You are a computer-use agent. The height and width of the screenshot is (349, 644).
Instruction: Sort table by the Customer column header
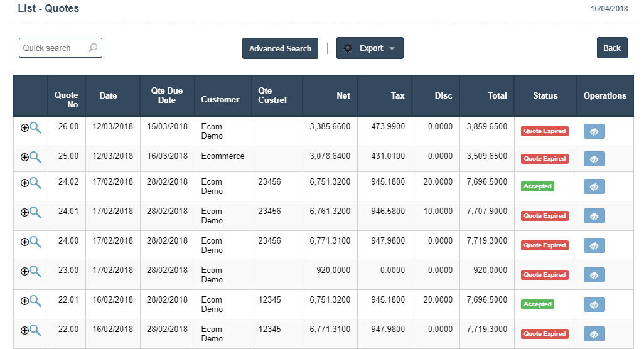[x=220, y=99]
